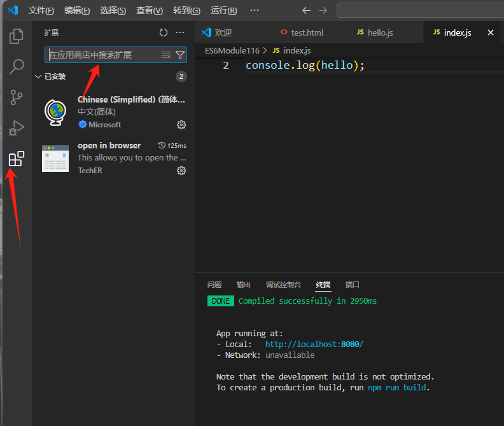Close the index.js editor tab
The height and width of the screenshot is (426, 504).
(x=491, y=32)
